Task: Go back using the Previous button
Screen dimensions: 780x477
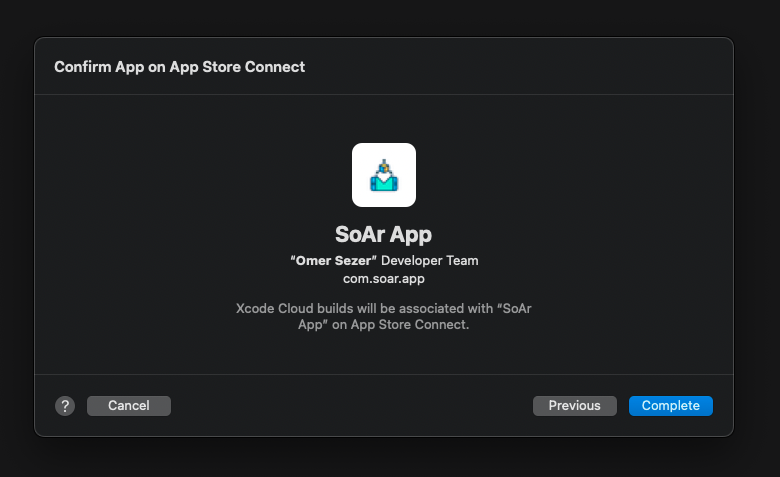Action: click(x=575, y=406)
